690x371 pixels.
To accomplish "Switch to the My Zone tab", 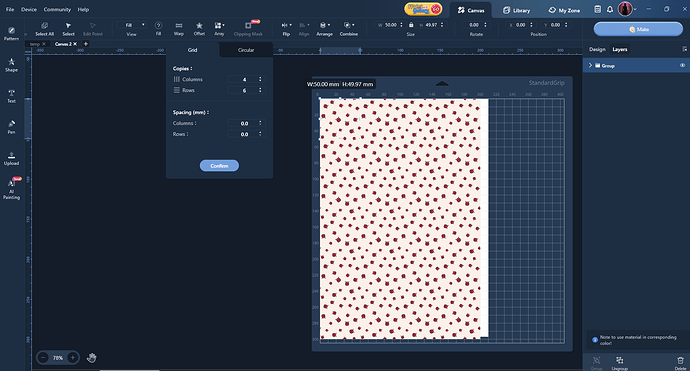I will tap(564, 10).
